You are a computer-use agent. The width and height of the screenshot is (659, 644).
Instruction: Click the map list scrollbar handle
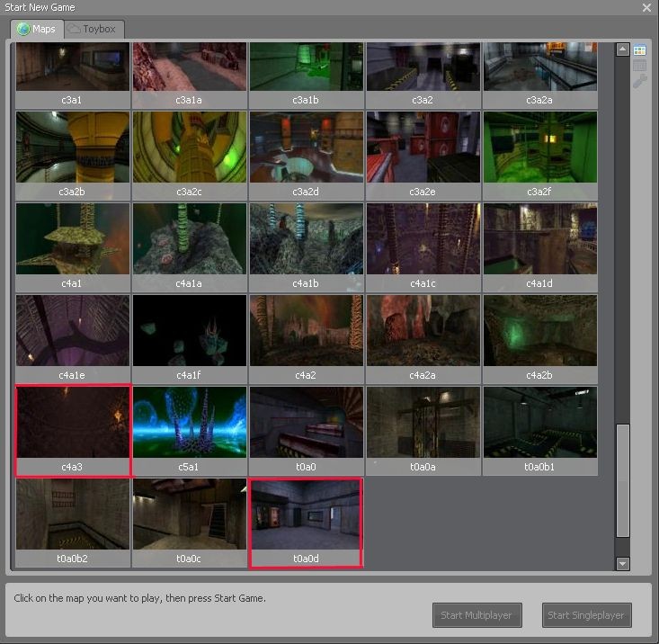click(622, 480)
